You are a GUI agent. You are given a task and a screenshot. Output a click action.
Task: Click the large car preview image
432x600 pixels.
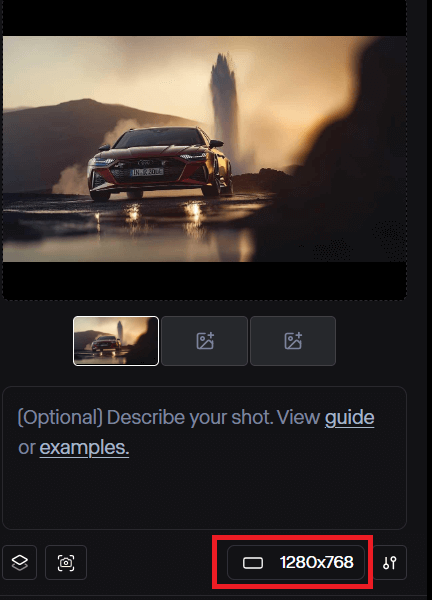click(204, 149)
